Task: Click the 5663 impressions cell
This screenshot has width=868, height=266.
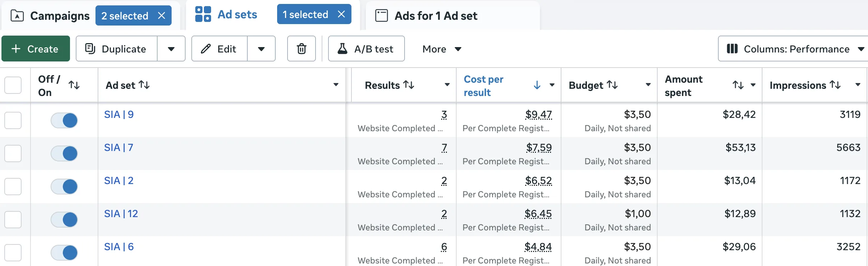Action: point(848,147)
